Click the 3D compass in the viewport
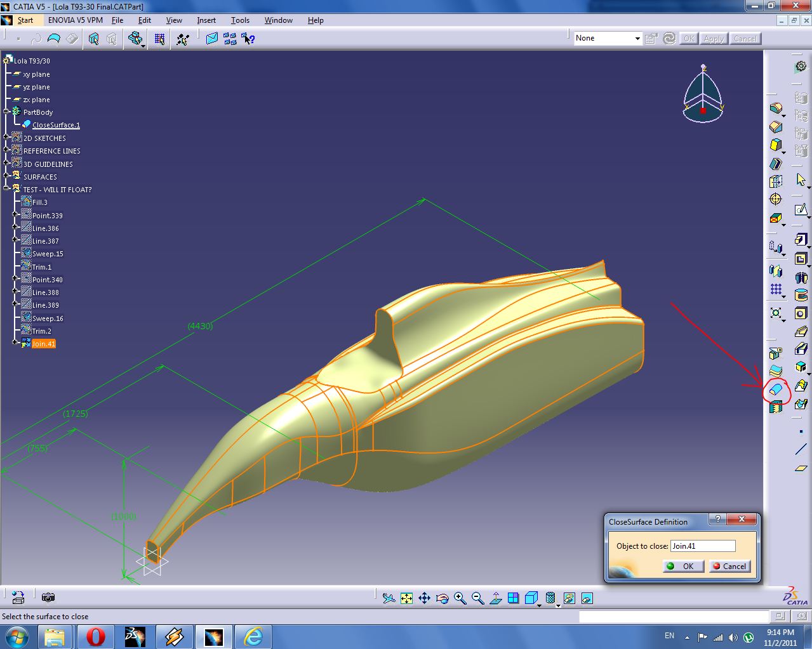The image size is (812, 649). [703, 94]
